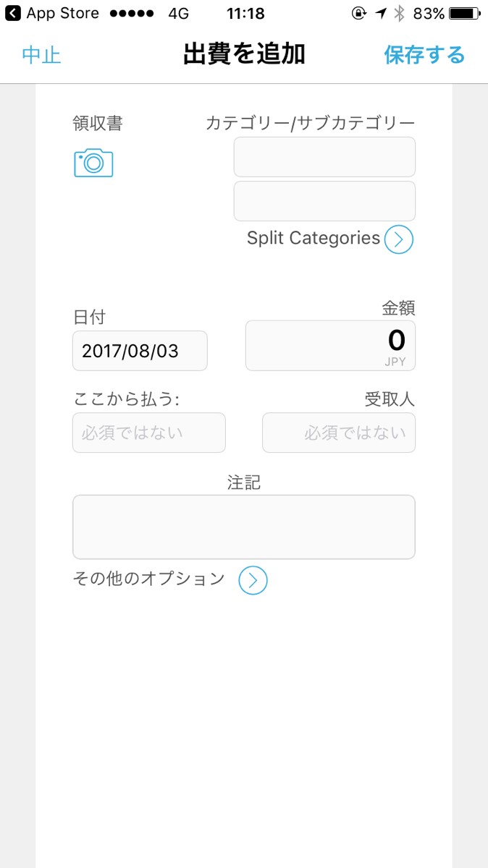Open the date field 2017/08/03
Viewport: 488px width, 868px height.
[140, 352]
